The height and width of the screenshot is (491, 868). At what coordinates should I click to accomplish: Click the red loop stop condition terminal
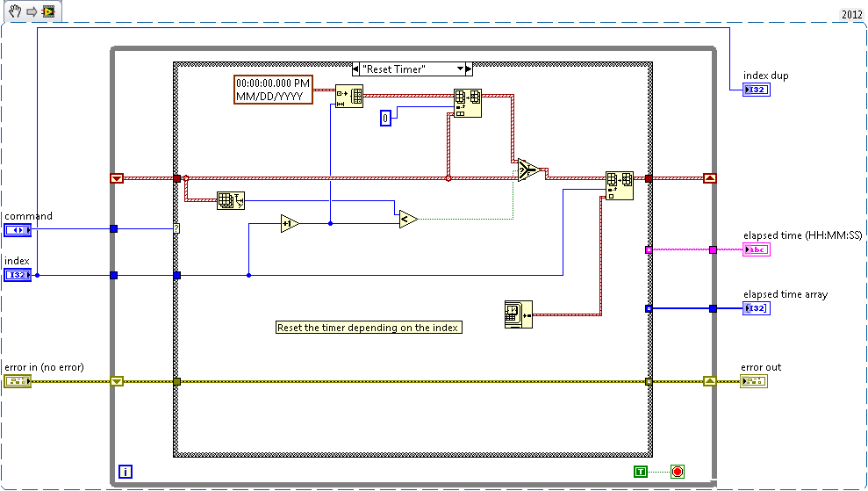677,472
